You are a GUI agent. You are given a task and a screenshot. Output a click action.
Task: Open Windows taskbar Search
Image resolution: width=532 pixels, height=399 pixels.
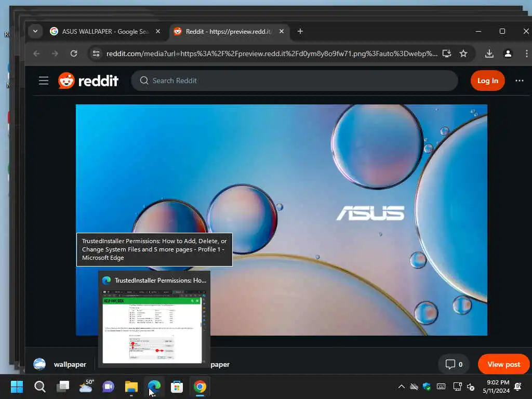click(39, 387)
